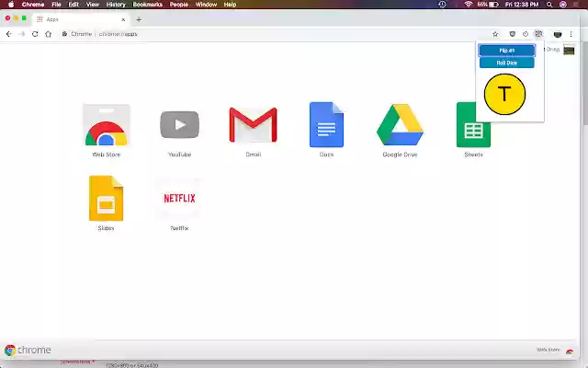Screen dimensions: 588x368
Task: Close the Apps tab
Action: (x=123, y=19)
